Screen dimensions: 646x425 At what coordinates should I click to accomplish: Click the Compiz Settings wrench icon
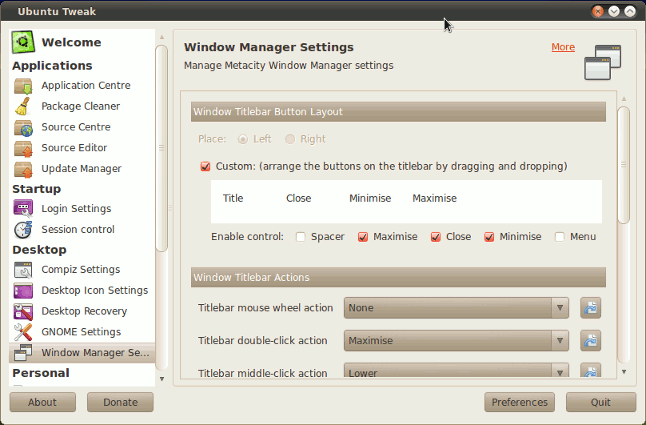(x=23, y=270)
